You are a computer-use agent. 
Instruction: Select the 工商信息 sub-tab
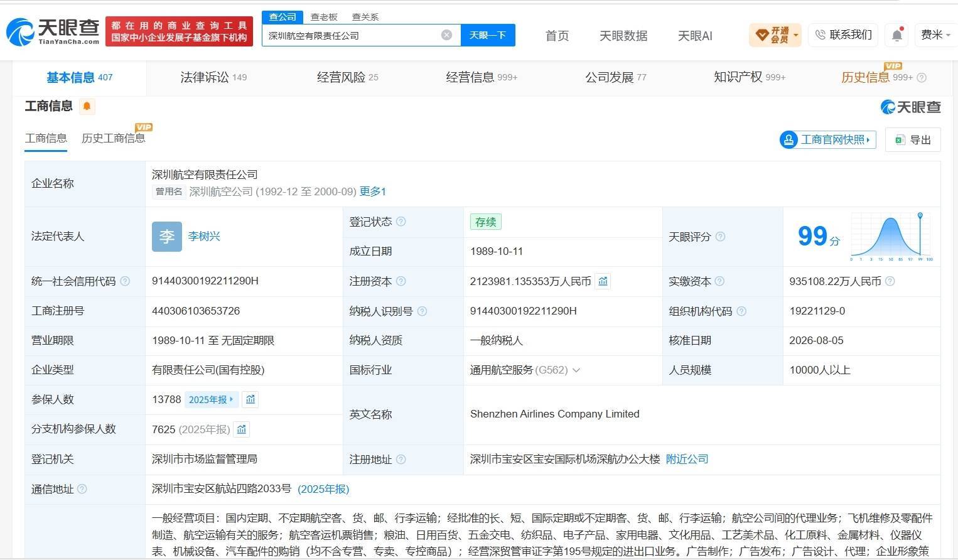click(46, 138)
